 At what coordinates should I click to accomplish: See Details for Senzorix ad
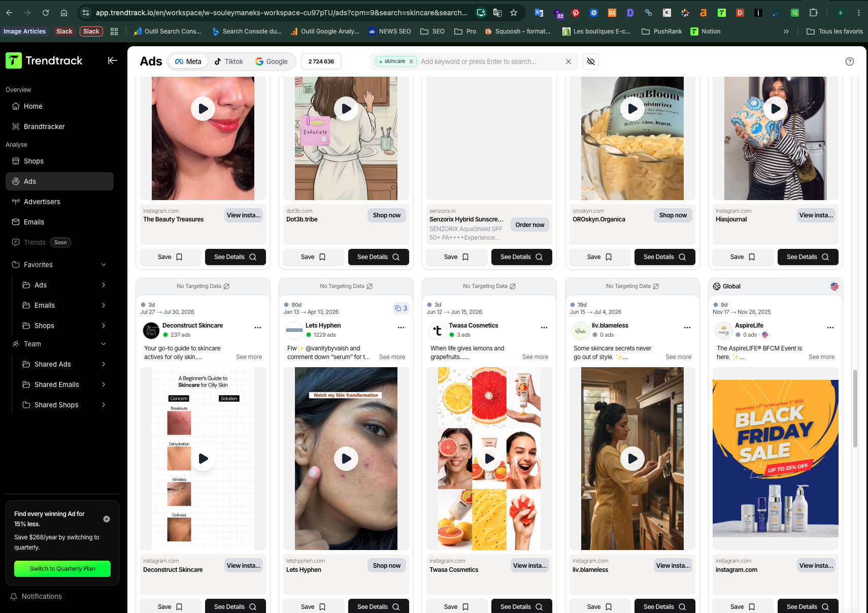pos(522,257)
